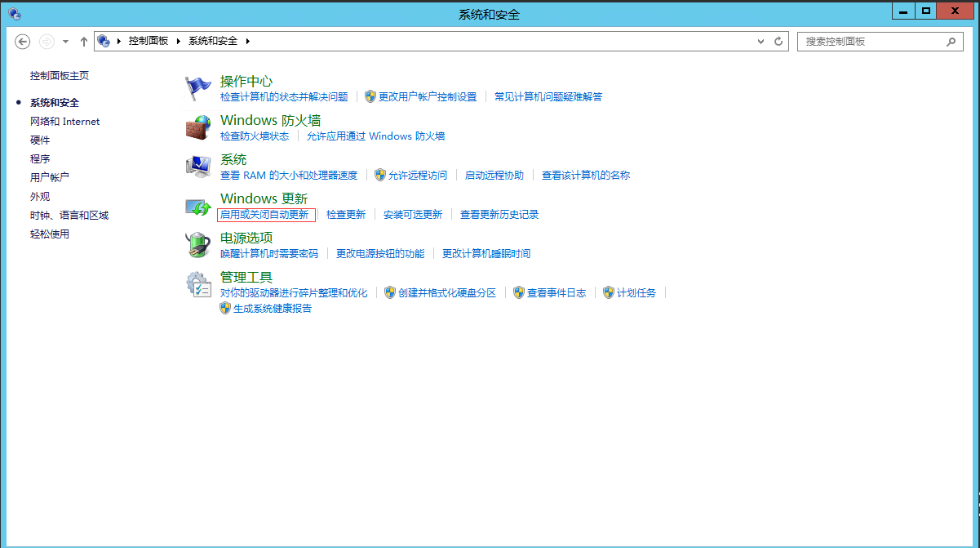Click the 操作中心 blue flag icon
The height and width of the screenshot is (548, 980).
coord(197,86)
